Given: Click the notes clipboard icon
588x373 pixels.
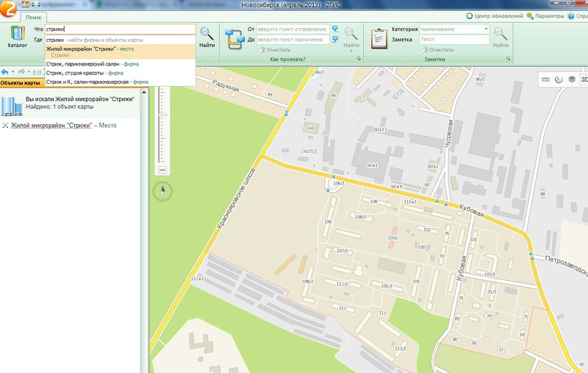Looking at the screenshot, I should click(x=379, y=38).
